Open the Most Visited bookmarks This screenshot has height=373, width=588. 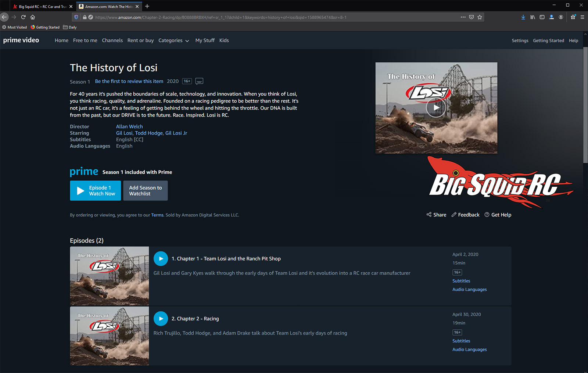point(15,27)
